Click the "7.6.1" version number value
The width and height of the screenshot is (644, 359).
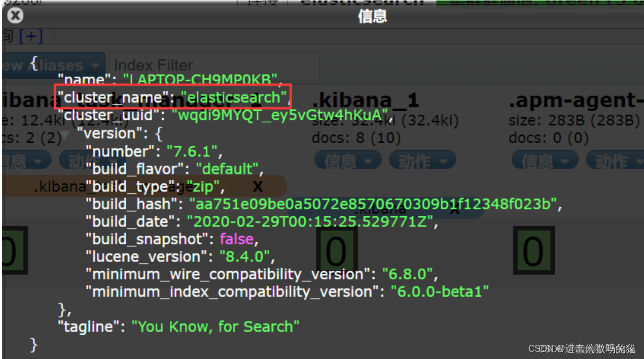192,151
